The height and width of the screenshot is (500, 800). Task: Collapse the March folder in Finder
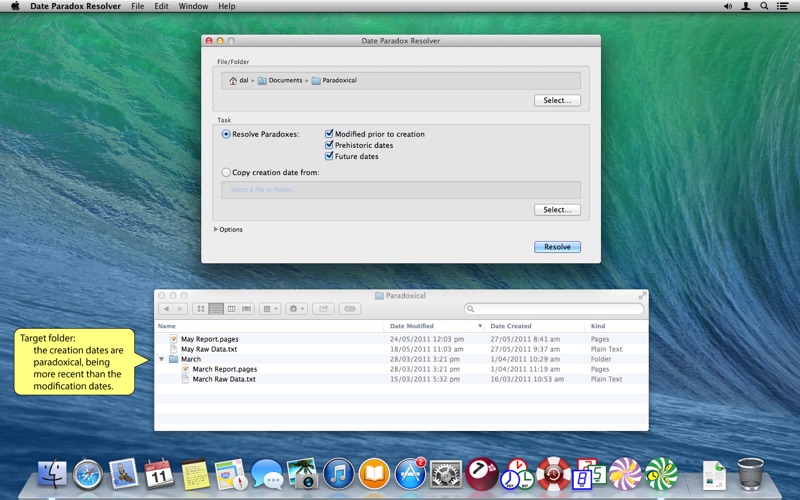pyautogui.click(x=162, y=359)
